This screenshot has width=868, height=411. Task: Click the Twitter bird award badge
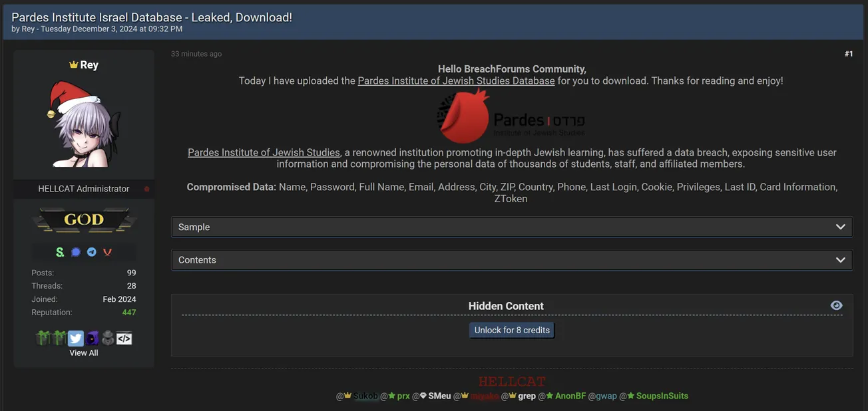pyautogui.click(x=75, y=339)
